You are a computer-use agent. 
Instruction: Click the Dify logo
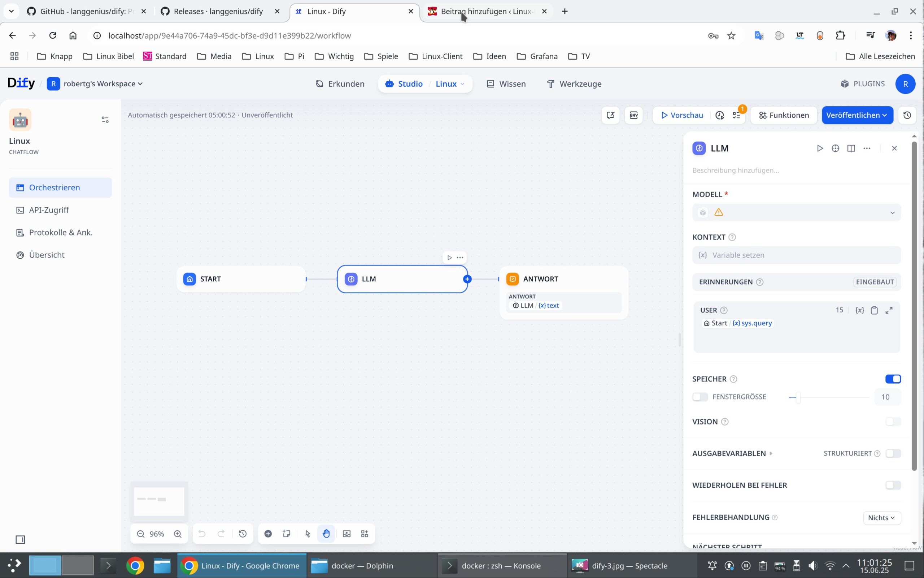21,83
